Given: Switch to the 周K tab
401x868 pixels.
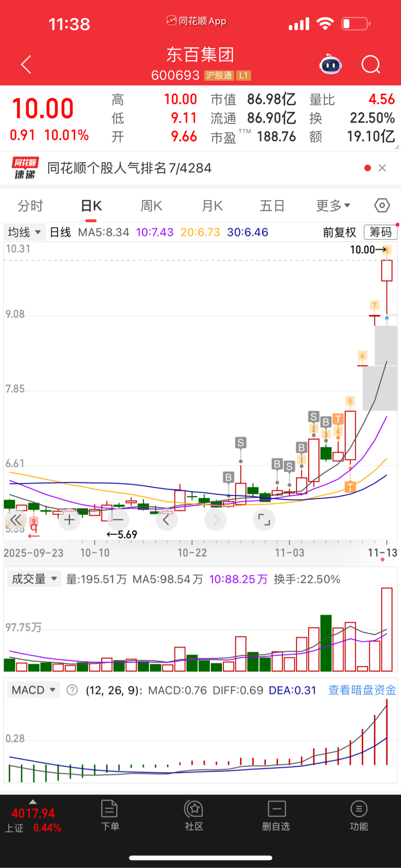Looking at the screenshot, I should click(x=151, y=206).
